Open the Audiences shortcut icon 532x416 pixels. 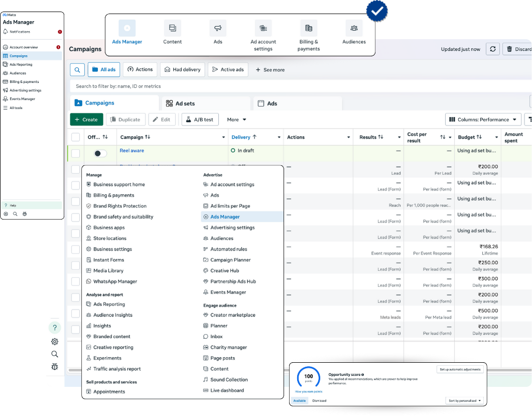(354, 28)
